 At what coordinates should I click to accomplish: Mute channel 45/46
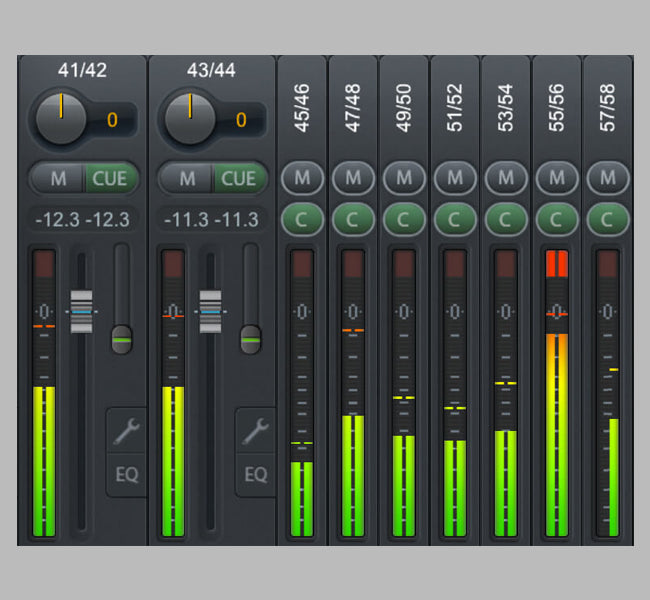[x=302, y=178]
